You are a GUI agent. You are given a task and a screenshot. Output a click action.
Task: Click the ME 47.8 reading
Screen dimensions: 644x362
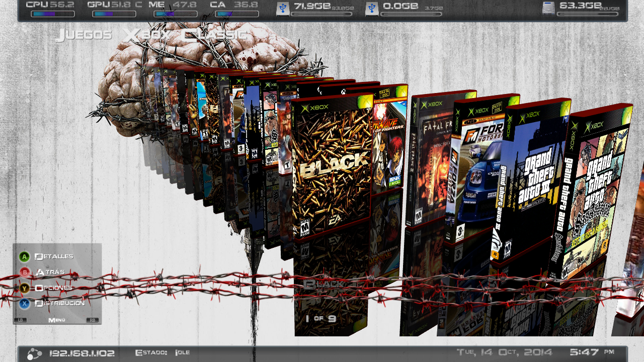coord(173,5)
